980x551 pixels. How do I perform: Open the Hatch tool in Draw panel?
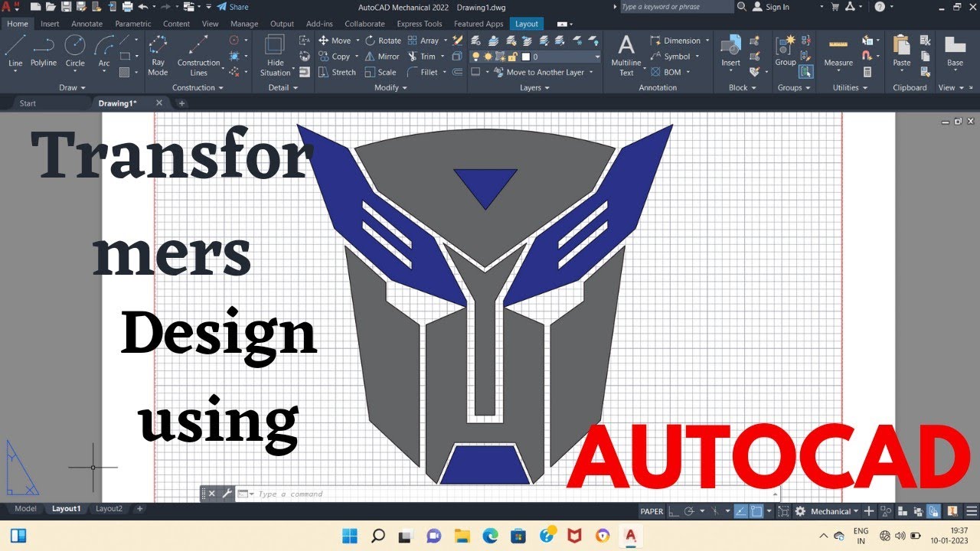[x=125, y=72]
